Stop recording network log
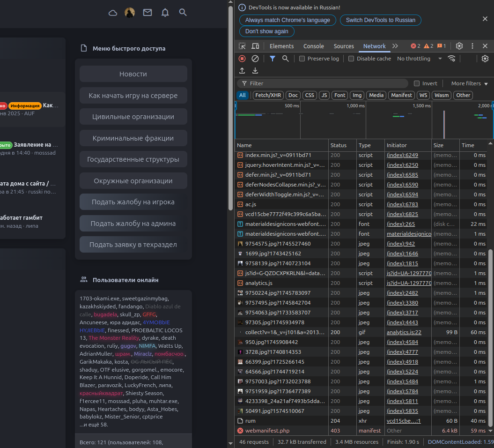The height and width of the screenshot is (448, 494). pyautogui.click(x=242, y=59)
